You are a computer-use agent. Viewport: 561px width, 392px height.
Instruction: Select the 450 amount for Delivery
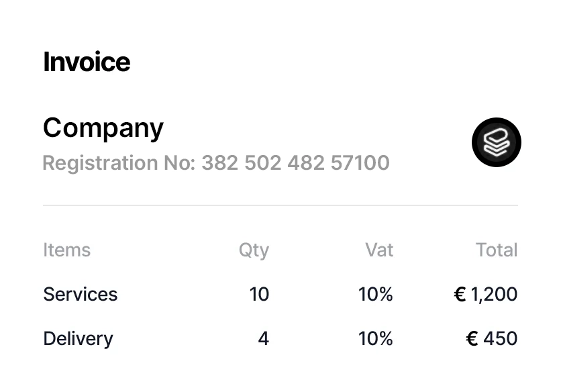click(501, 338)
